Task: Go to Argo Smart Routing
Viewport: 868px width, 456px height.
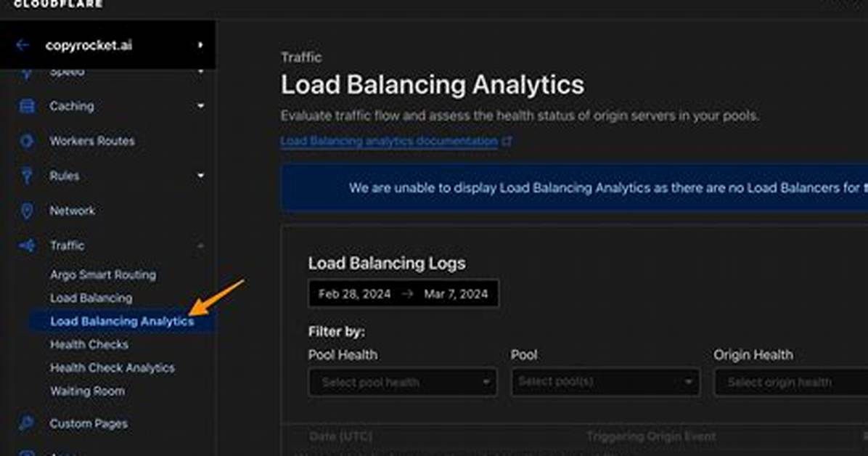Action: pyautogui.click(x=103, y=274)
